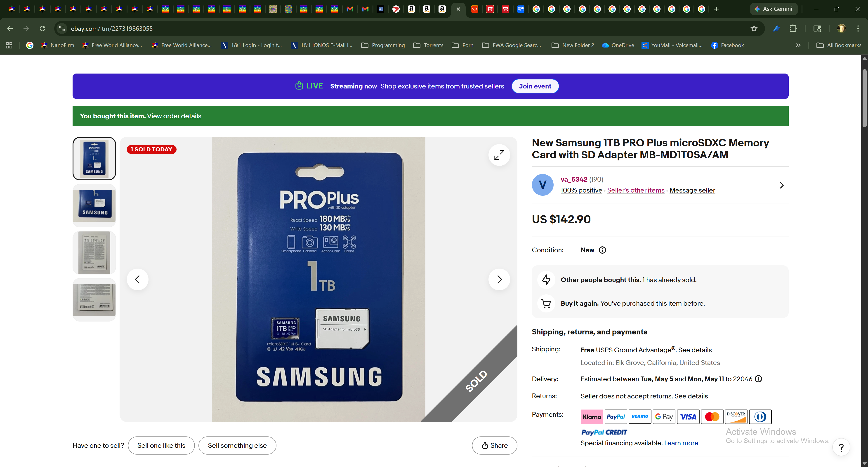
Task: Open the Chrome three-dot menu
Action: (858, 29)
